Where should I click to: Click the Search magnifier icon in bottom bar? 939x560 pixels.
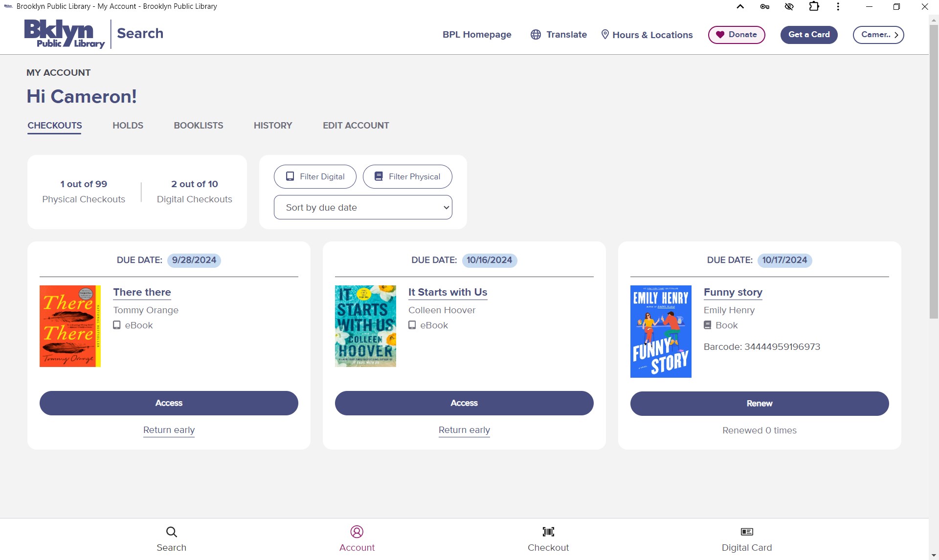click(x=171, y=532)
